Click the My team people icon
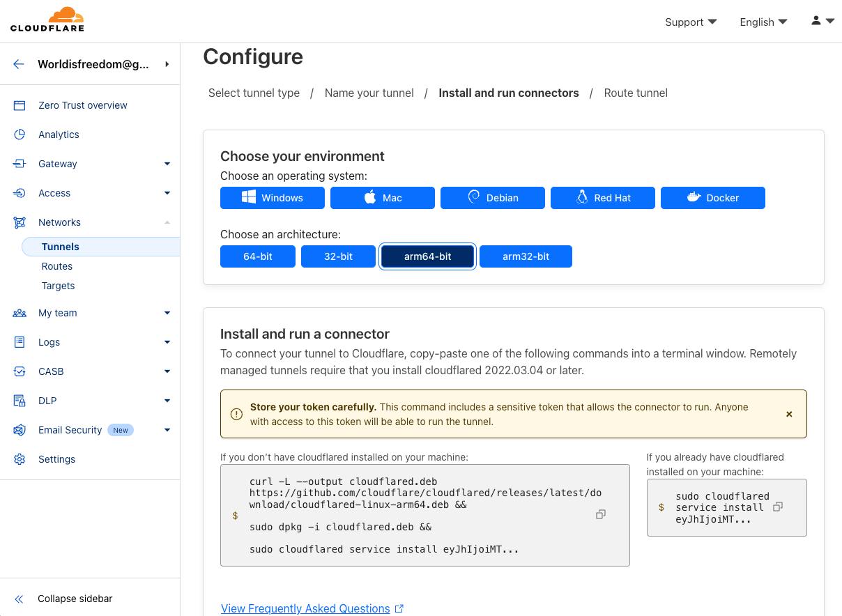 pos(20,313)
